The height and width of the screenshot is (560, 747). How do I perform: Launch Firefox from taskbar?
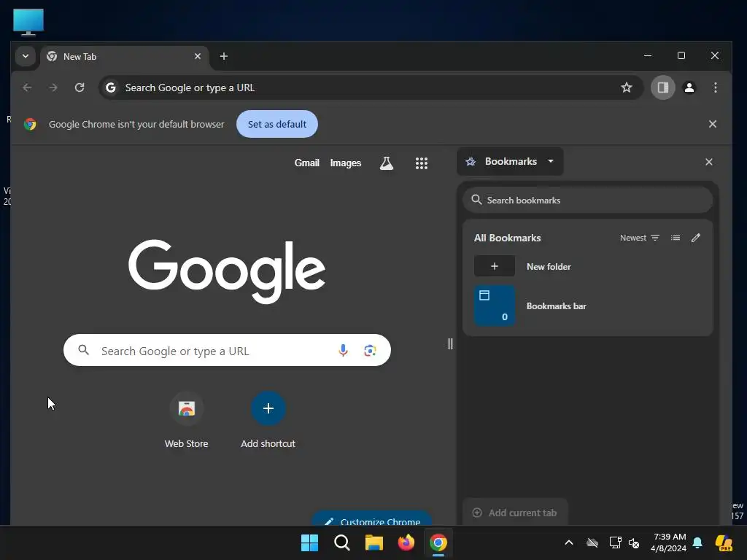[x=406, y=542]
